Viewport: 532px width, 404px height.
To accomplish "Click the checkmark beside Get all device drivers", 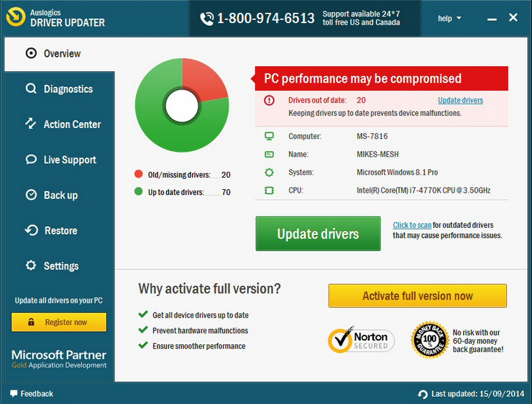I will pyautogui.click(x=143, y=314).
